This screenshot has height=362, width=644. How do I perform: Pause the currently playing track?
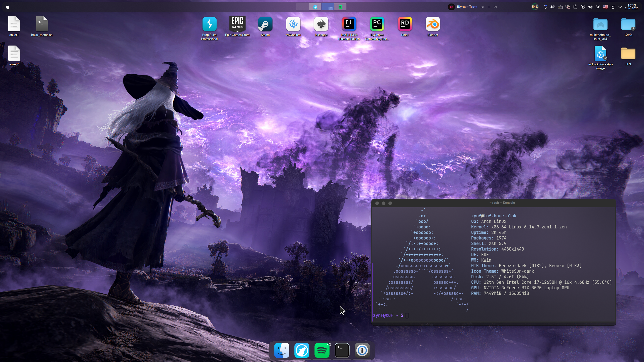[x=489, y=7]
